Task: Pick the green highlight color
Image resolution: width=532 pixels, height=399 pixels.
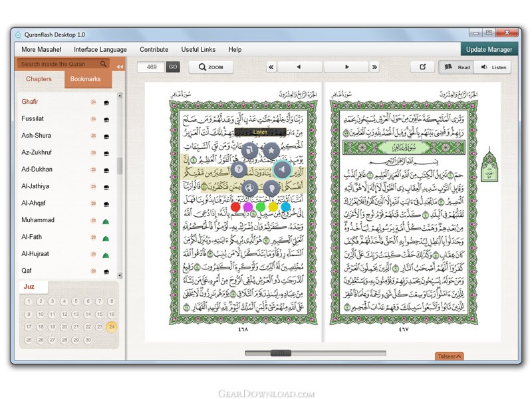Action: click(261, 206)
